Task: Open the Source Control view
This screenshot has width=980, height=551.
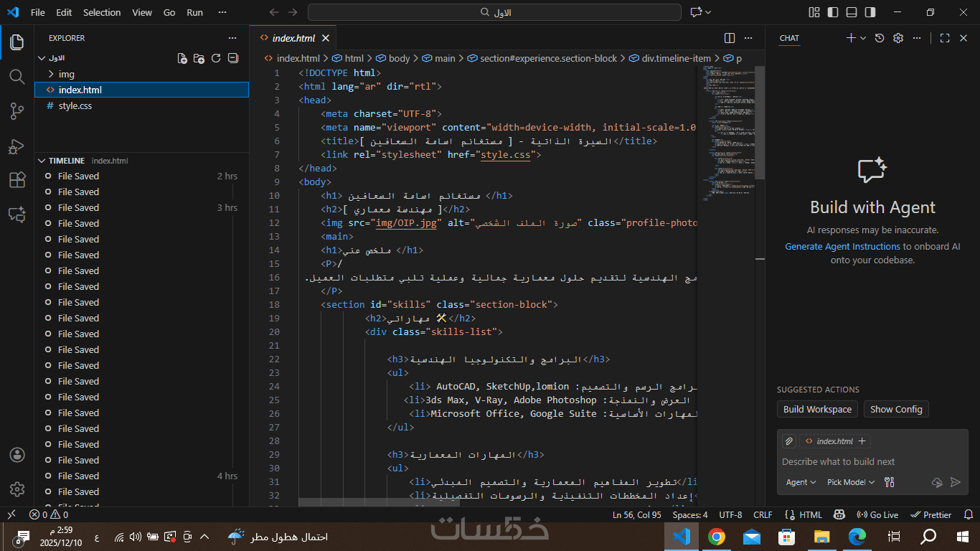Action: 17,110
